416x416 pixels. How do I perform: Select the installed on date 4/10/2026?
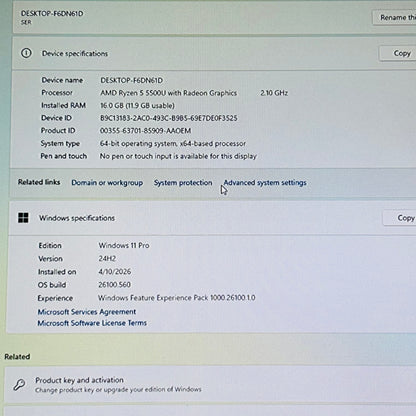(x=114, y=272)
